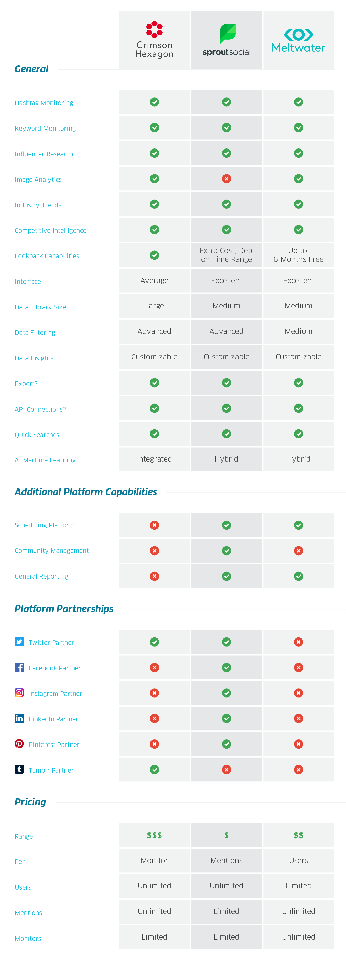Click the Pinterest icon
The height and width of the screenshot is (980, 346).
(x=19, y=743)
